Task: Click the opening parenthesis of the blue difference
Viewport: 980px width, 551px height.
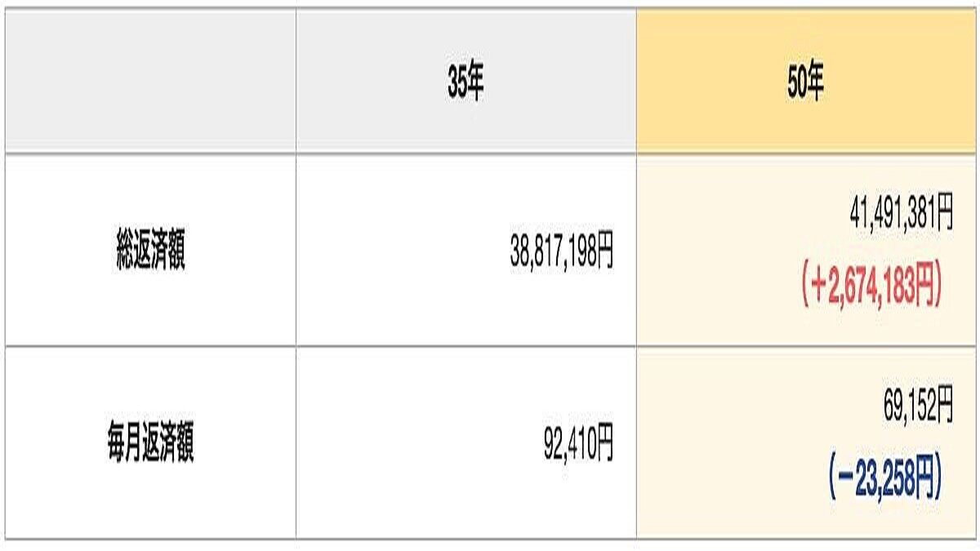Action: [x=831, y=480]
